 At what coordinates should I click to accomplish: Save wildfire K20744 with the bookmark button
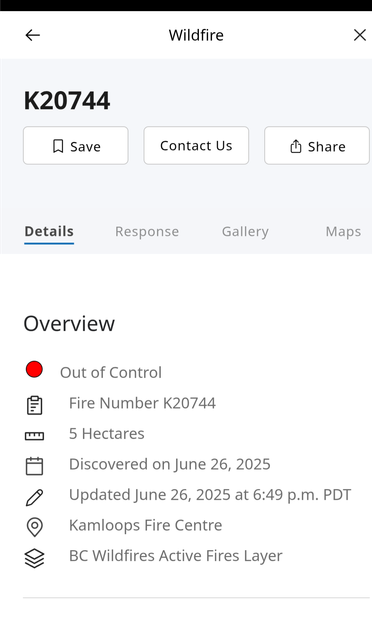coord(76,146)
